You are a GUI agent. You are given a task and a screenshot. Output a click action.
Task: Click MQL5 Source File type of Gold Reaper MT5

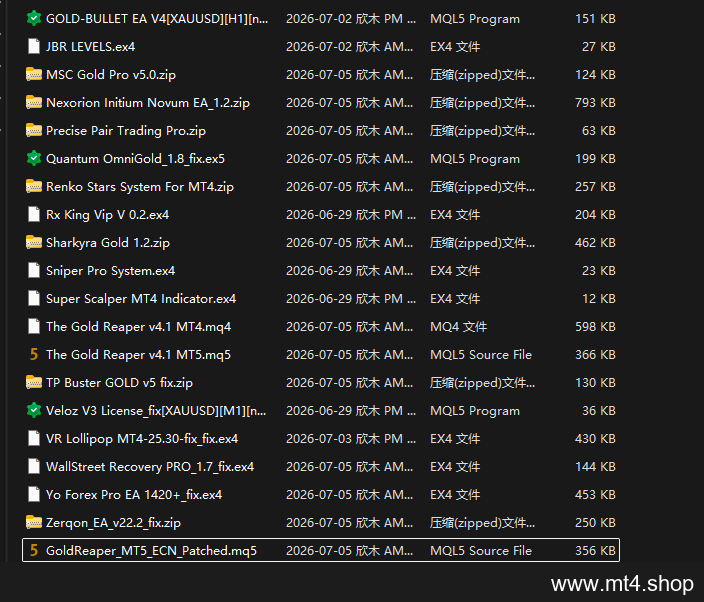pos(481,355)
